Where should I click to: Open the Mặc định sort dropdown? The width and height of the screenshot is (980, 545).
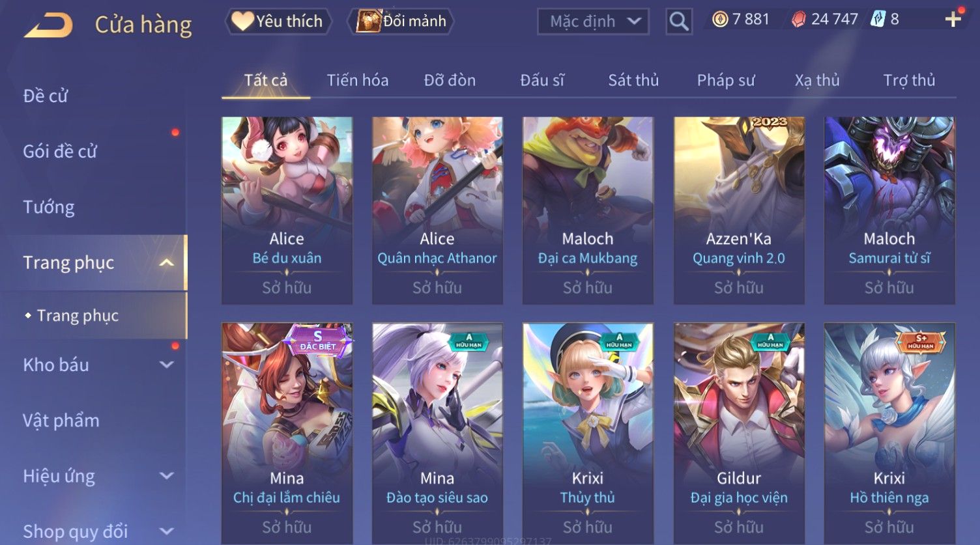pos(593,21)
